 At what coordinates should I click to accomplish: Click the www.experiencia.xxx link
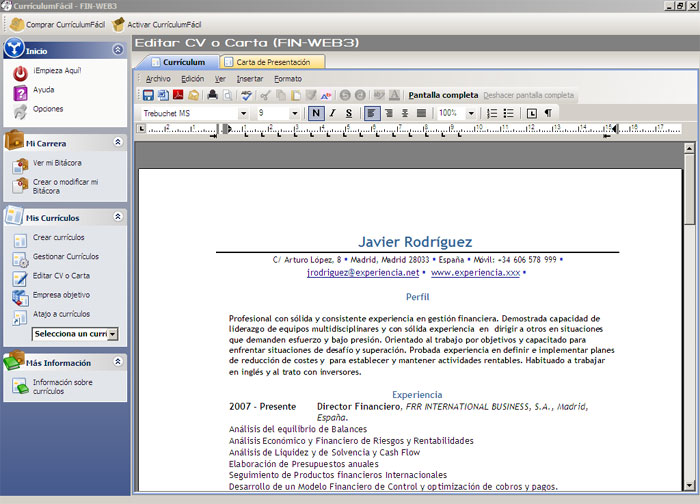click(x=475, y=273)
